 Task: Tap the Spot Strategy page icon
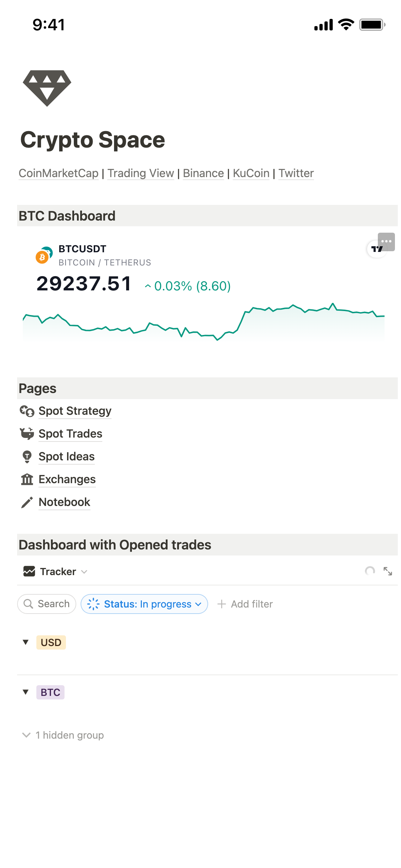coord(27,411)
